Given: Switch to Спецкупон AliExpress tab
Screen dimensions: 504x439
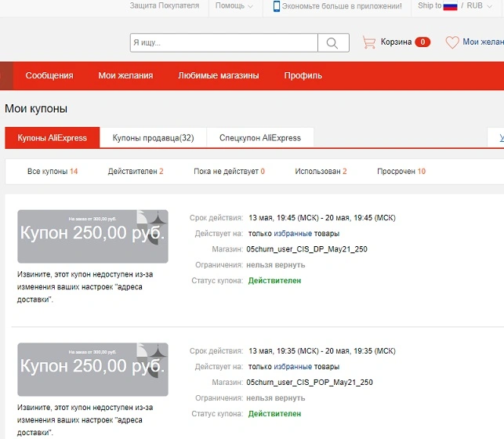Looking at the screenshot, I should (x=260, y=138).
